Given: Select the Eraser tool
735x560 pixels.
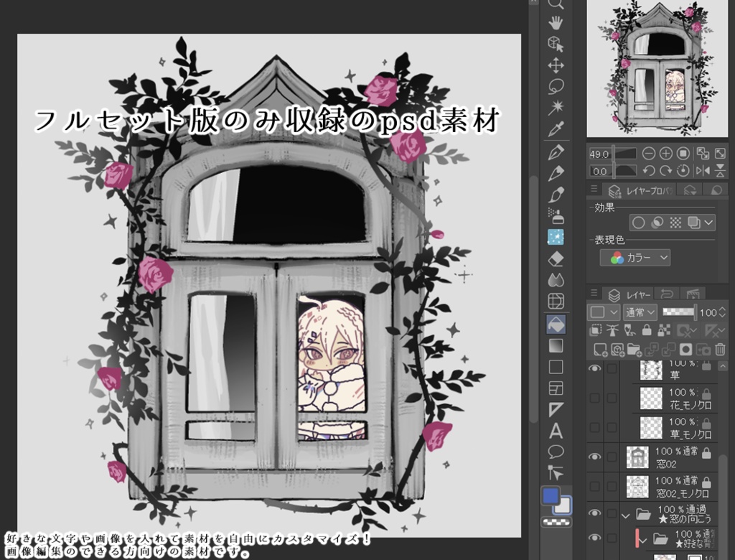Looking at the screenshot, I should (556, 259).
